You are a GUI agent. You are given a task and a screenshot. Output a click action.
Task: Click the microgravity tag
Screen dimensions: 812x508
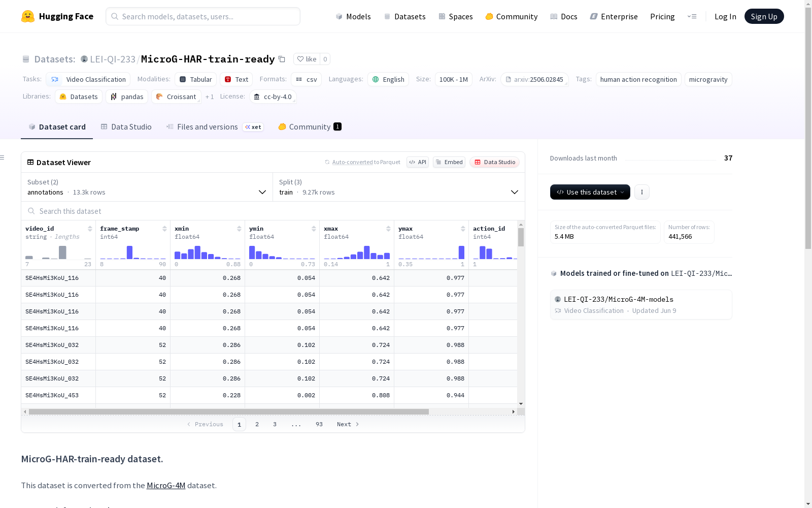click(708, 79)
